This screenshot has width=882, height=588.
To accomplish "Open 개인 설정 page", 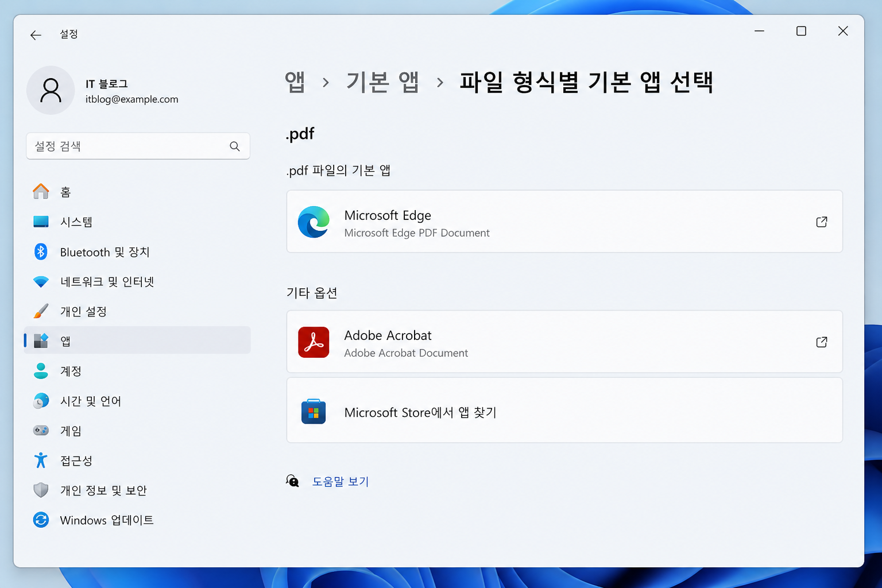I will pyautogui.click(x=137, y=311).
